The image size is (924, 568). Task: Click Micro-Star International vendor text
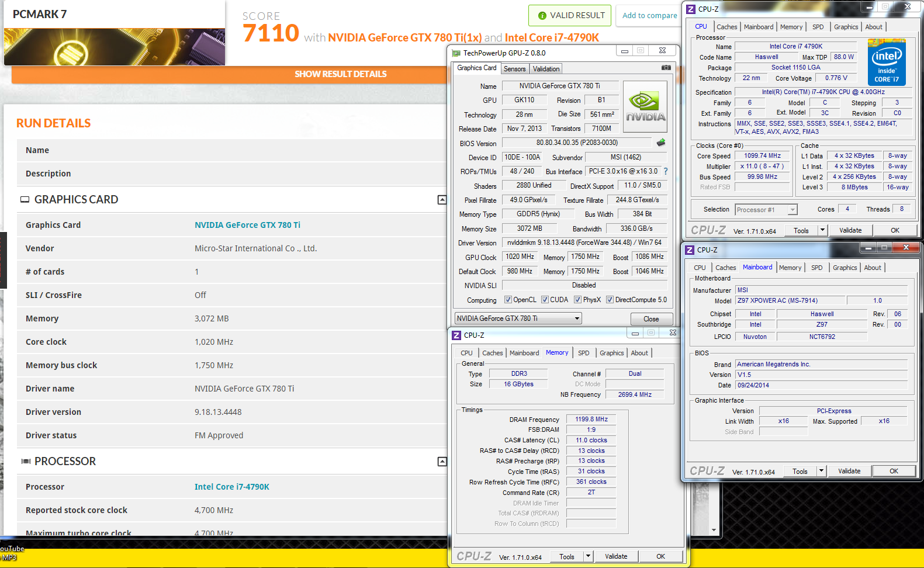click(255, 248)
